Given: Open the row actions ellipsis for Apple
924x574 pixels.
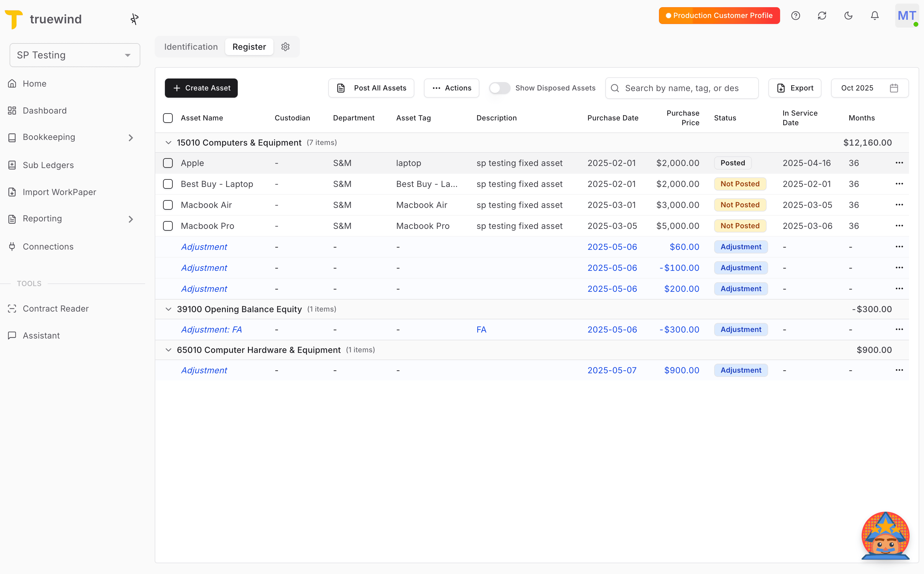Looking at the screenshot, I should 899,163.
